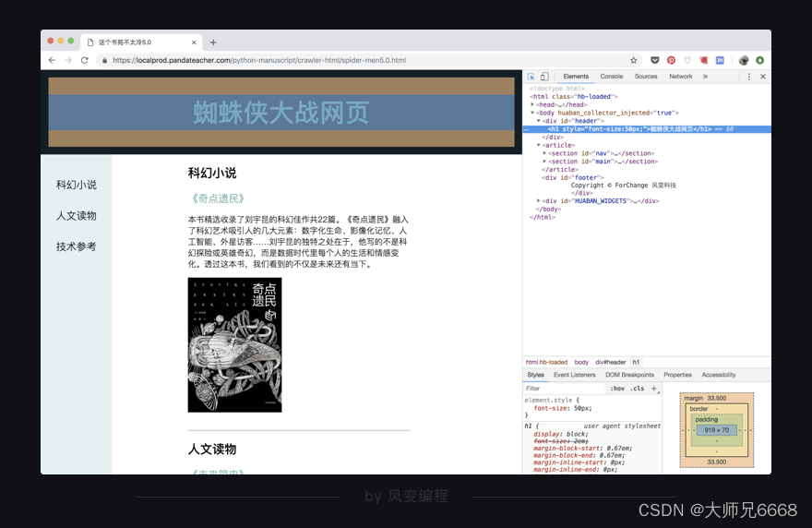Open 人文读物 in the sidebar navigation
Image resolution: width=812 pixels, height=528 pixels.
click(x=76, y=216)
